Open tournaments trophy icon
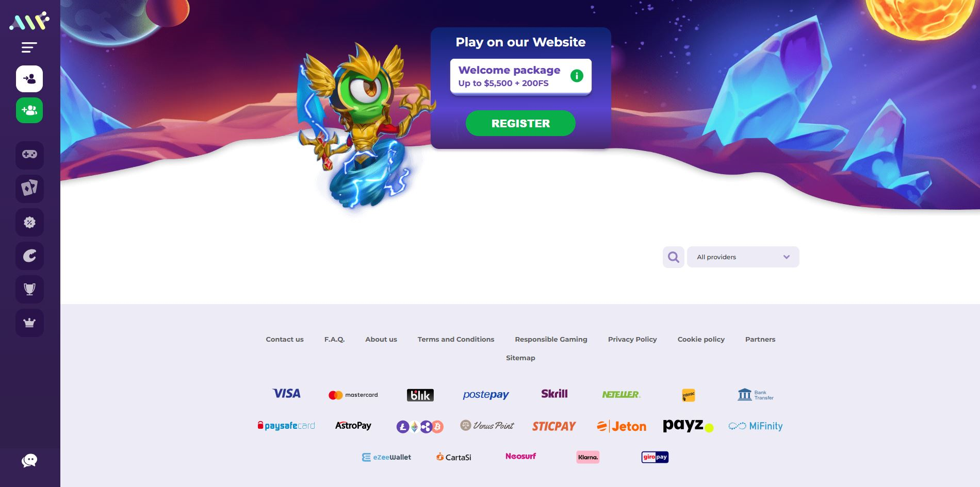 tap(29, 289)
